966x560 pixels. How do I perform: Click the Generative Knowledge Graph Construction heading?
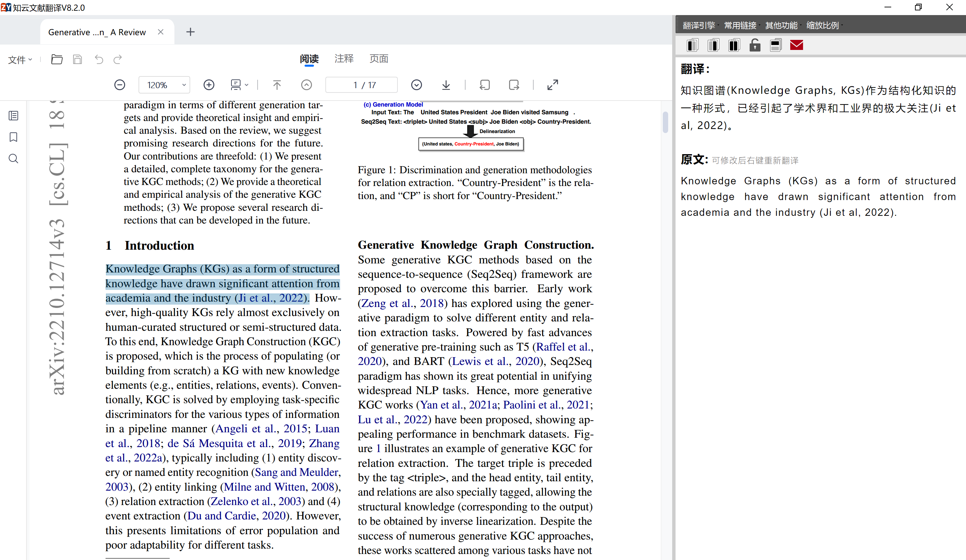(476, 245)
